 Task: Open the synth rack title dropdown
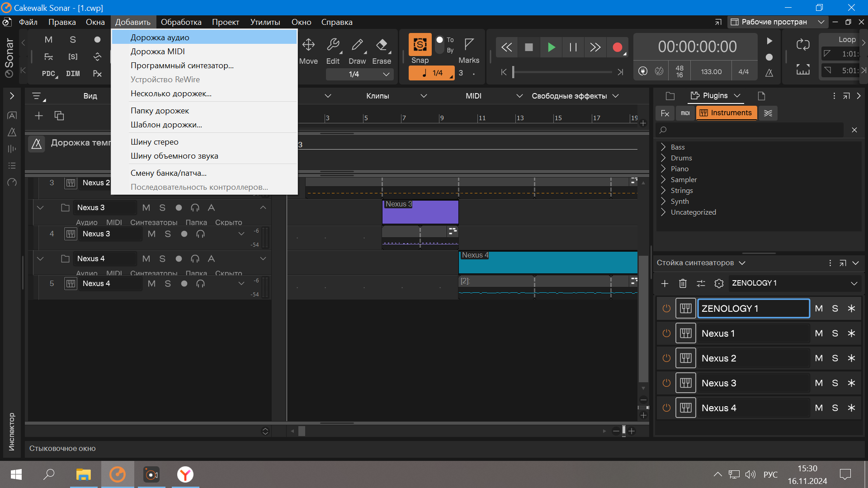click(x=742, y=263)
